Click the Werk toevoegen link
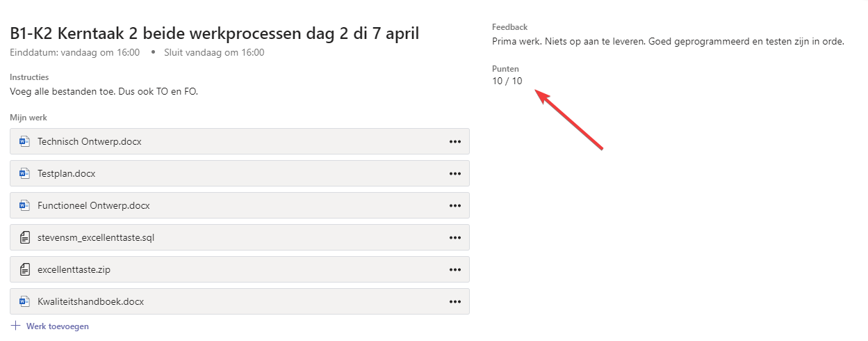Screen dimensions: 868x341 click(57, 326)
